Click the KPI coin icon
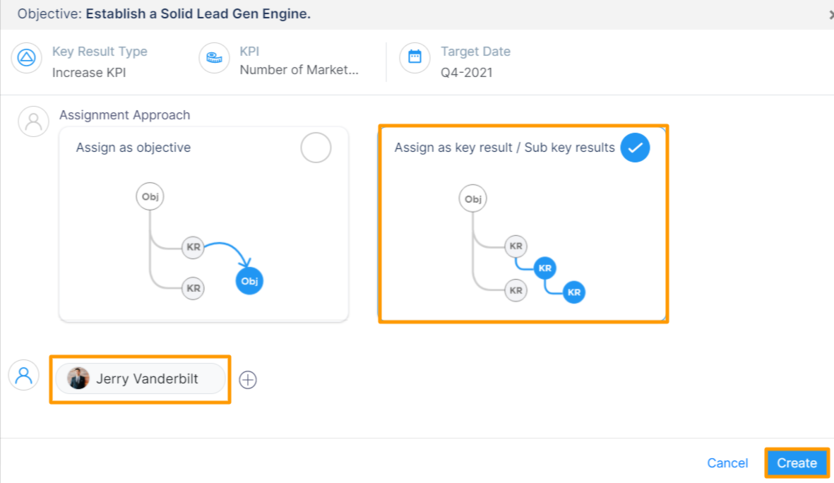This screenshot has height=483, width=834. pyautogui.click(x=214, y=58)
